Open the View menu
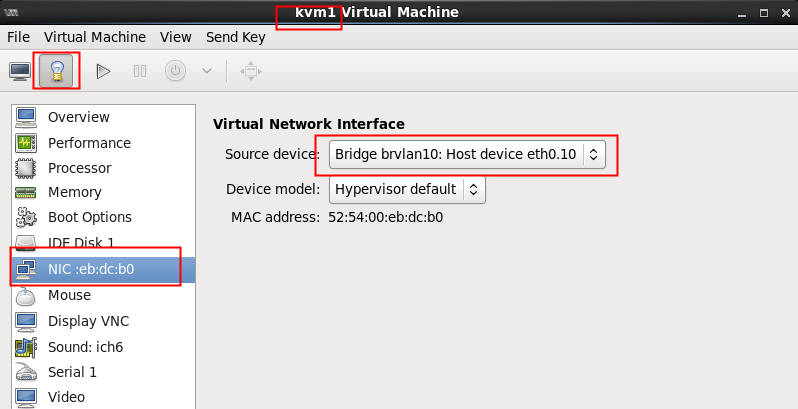 click(x=176, y=37)
